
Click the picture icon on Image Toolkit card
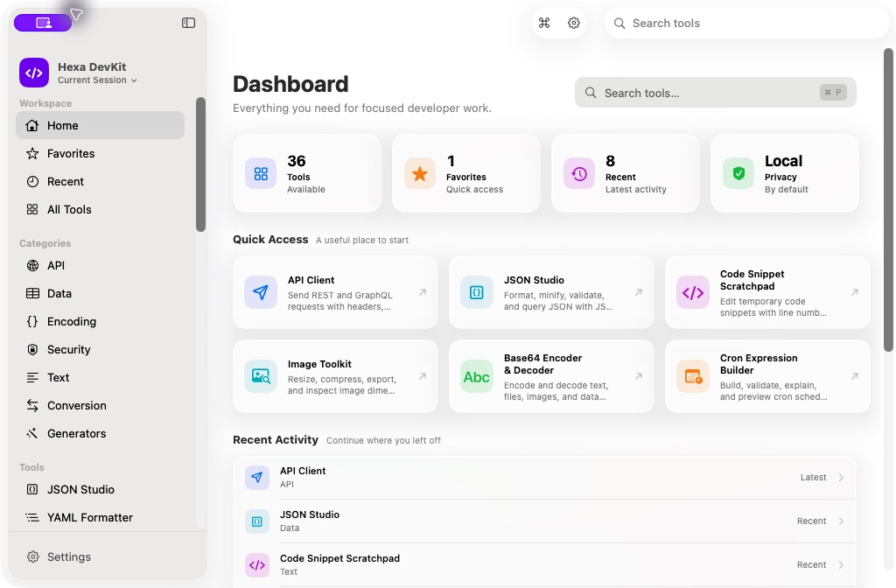click(x=261, y=376)
